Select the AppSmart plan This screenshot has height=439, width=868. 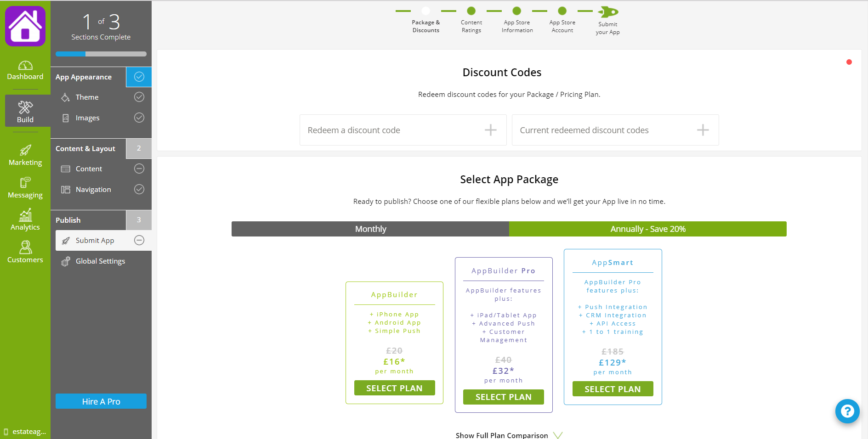613,389
